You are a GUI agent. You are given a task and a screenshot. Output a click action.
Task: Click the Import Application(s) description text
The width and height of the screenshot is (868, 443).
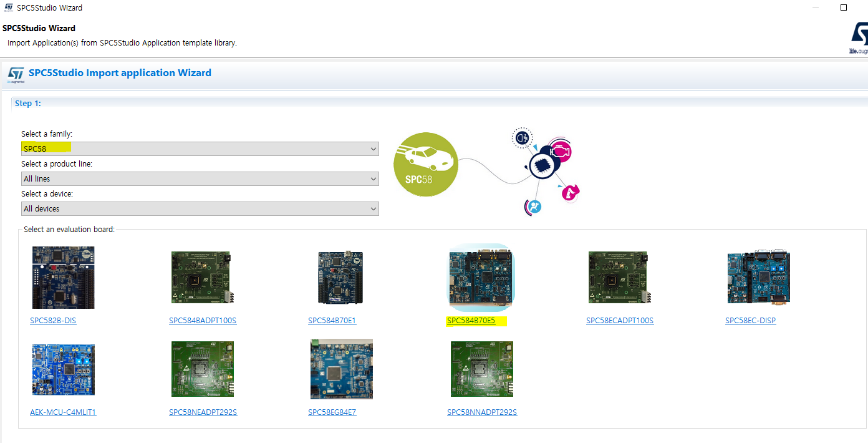[x=122, y=43]
